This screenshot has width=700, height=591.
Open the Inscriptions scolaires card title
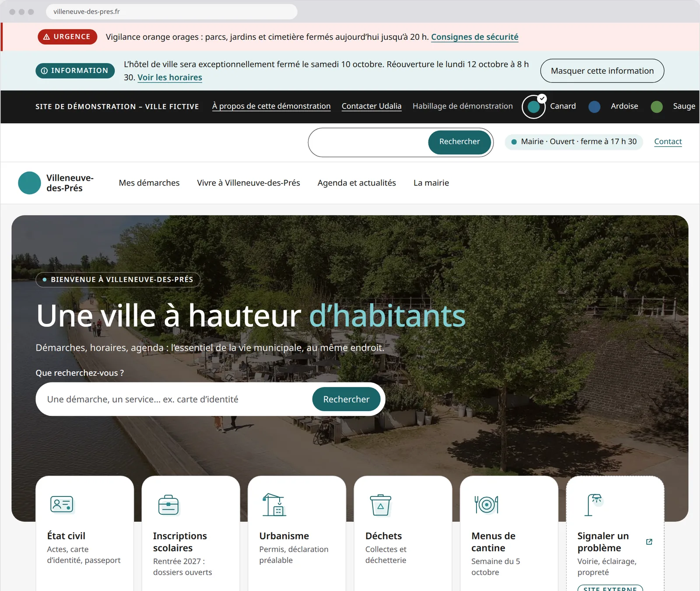pyautogui.click(x=180, y=542)
